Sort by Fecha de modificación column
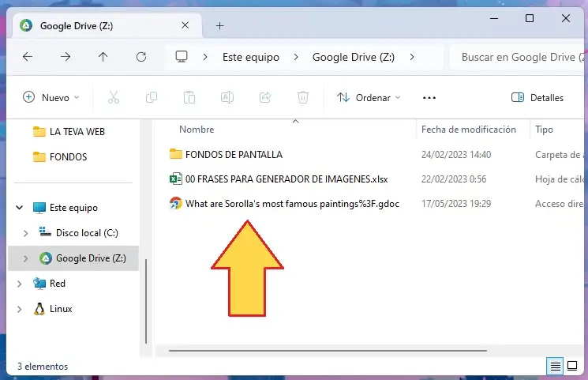 click(x=468, y=130)
